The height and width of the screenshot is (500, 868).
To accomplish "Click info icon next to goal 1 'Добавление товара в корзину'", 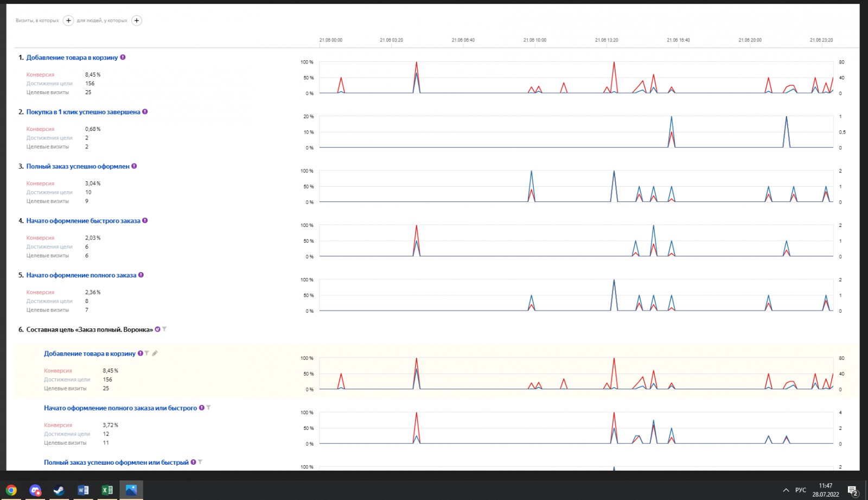I will [123, 57].
